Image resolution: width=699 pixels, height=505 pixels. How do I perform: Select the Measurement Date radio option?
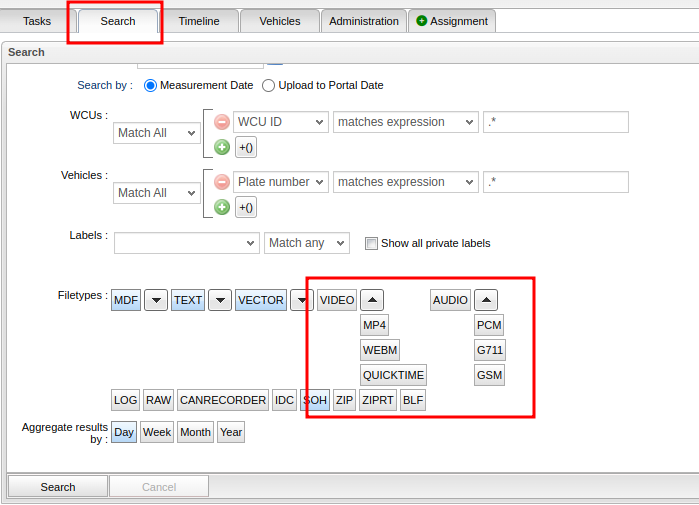click(150, 86)
